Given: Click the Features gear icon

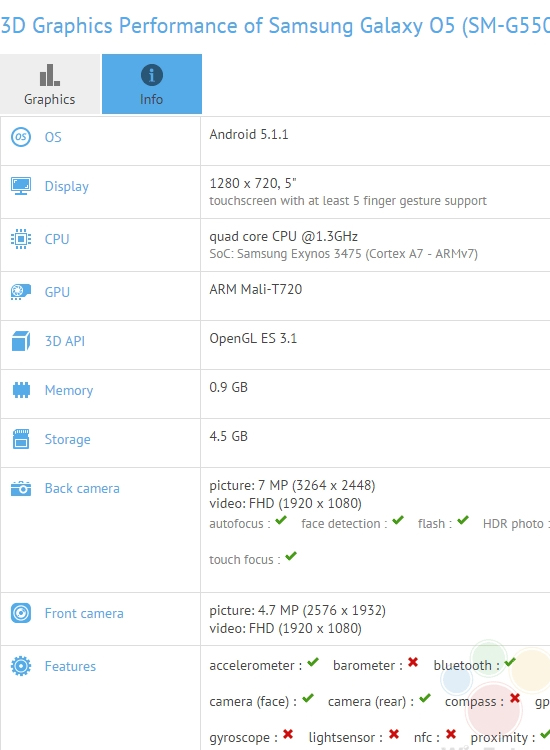Looking at the screenshot, I should click(21, 666).
